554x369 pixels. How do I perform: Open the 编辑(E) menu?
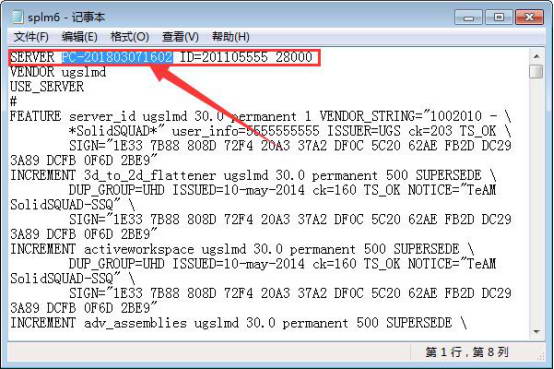tap(79, 37)
